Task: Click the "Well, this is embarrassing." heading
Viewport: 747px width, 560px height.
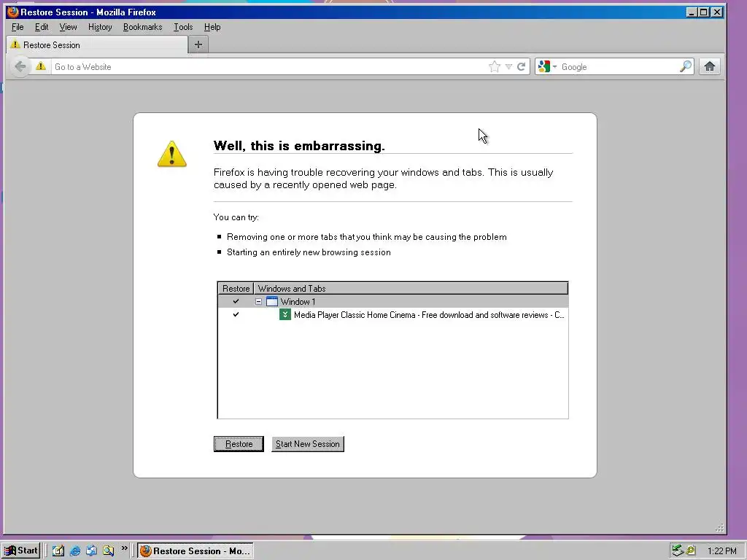Action: [299, 145]
